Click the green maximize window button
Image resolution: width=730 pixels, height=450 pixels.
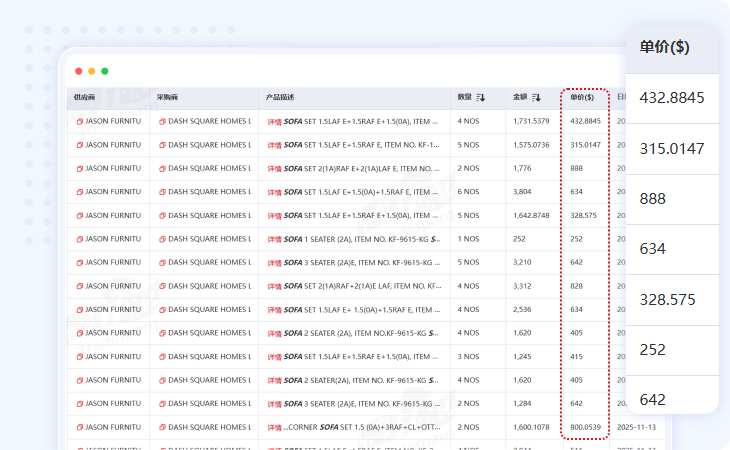105,71
